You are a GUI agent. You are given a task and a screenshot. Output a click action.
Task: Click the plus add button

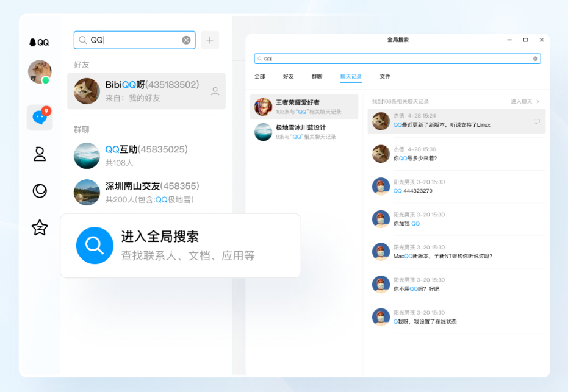[210, 40]
